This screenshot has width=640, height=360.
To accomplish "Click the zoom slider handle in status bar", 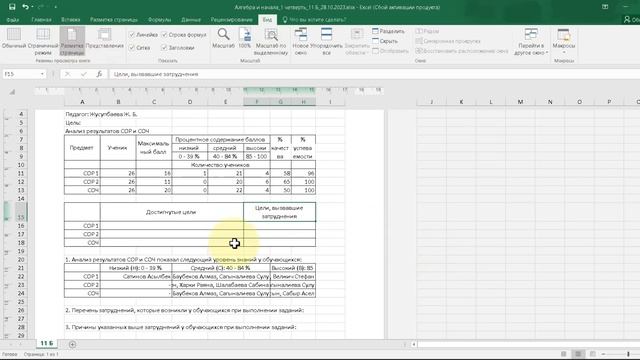I will [628, 354].
